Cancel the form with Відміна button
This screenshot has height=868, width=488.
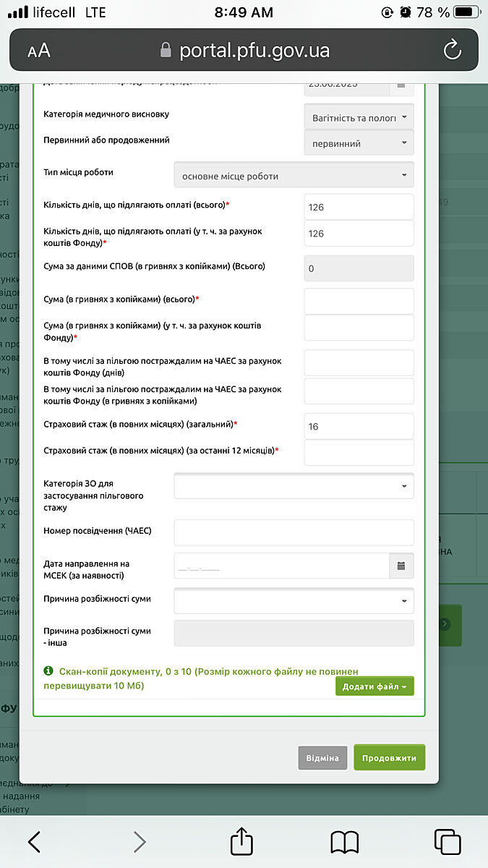[x=322, y=758]
